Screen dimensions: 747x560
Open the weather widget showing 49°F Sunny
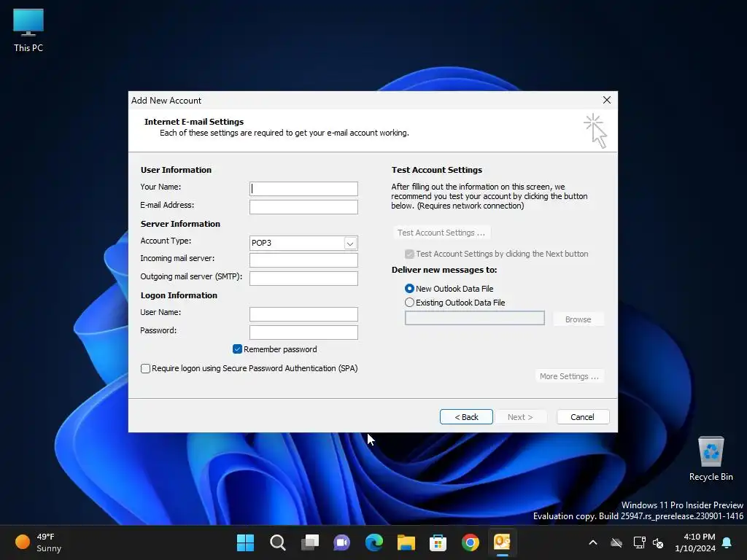pyautogui.click(x=38, y=542)
